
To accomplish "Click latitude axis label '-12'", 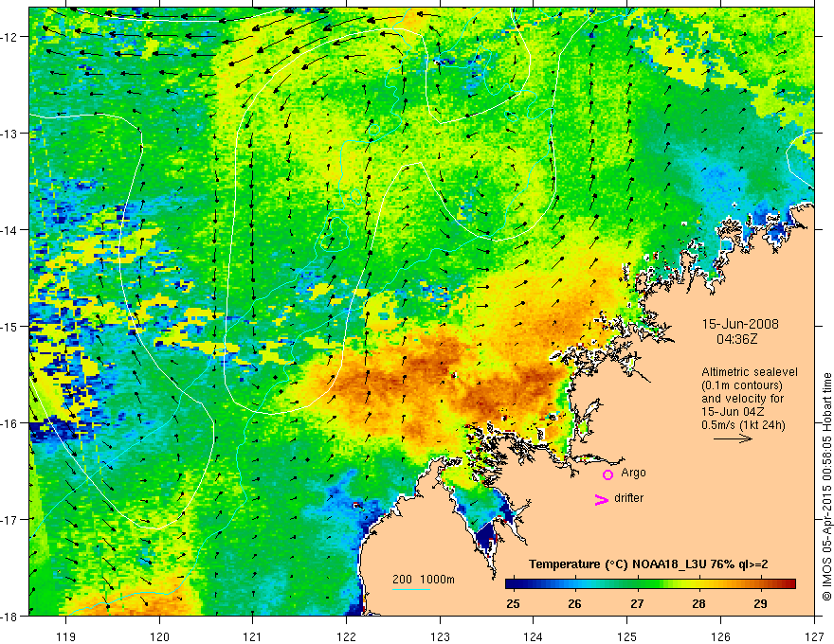I will point(9,37).
